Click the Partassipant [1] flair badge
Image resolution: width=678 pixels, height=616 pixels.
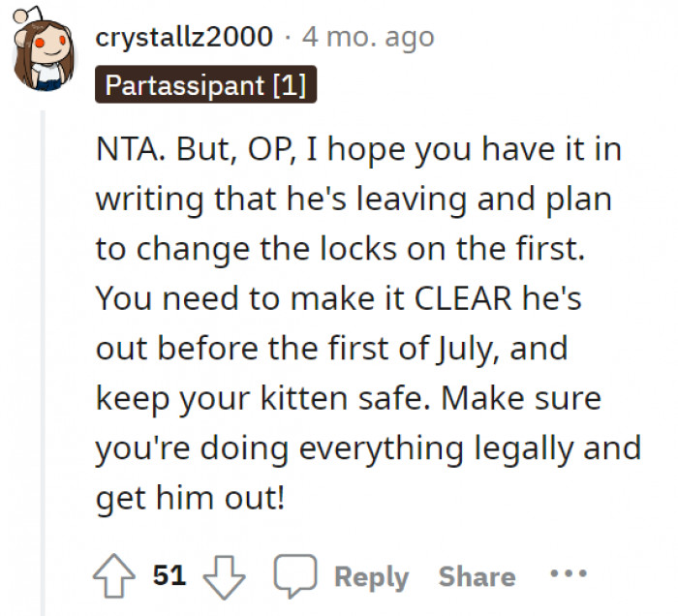pos(205,85)
